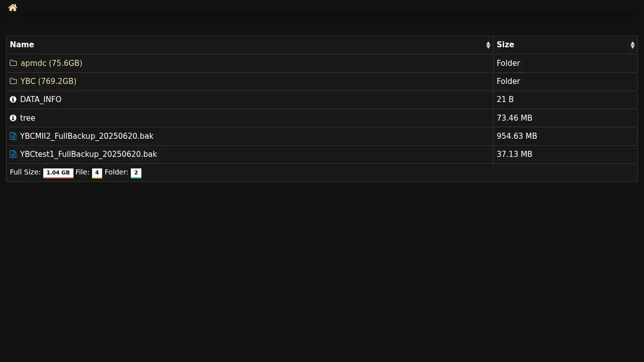
Task: Sort the list by Name arrows
Action: pos(488,45)
